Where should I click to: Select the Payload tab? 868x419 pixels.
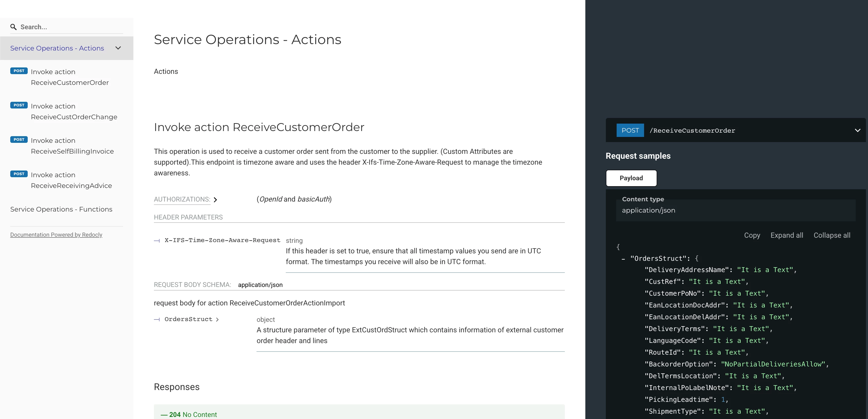pyautogui.click(x=631, y=178)
